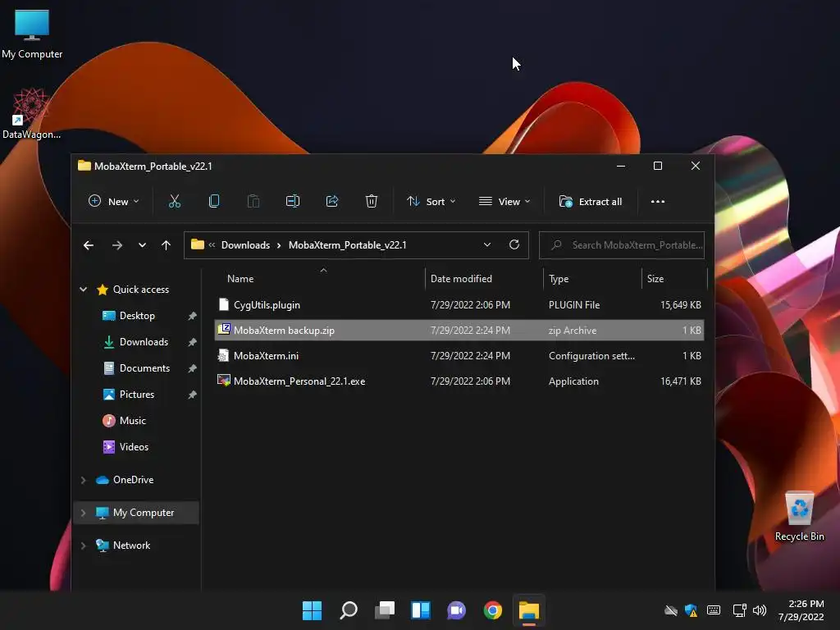Select the Recycle Bin icon
Screen dimensions: 840x630
coord(799,515)
